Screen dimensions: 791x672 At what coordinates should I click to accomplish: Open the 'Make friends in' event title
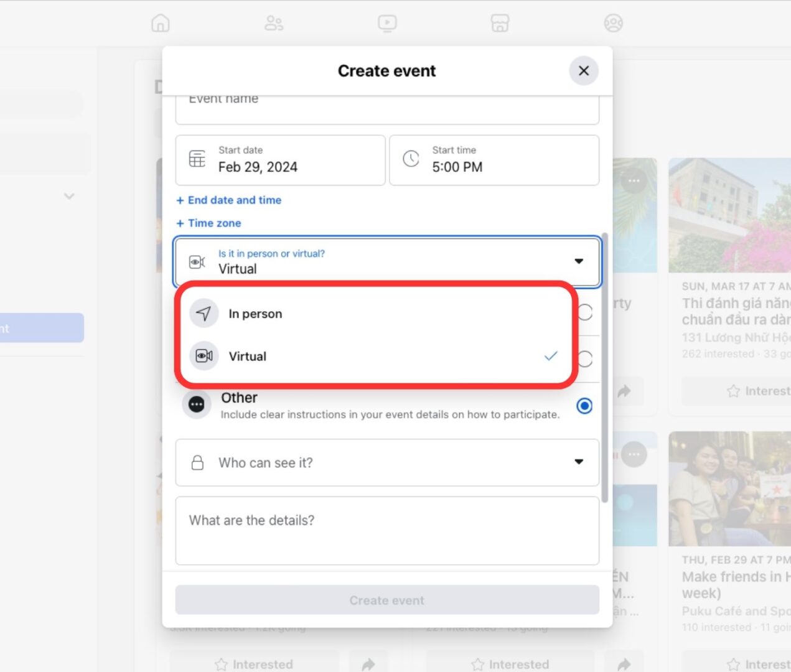tap(736, 585)
